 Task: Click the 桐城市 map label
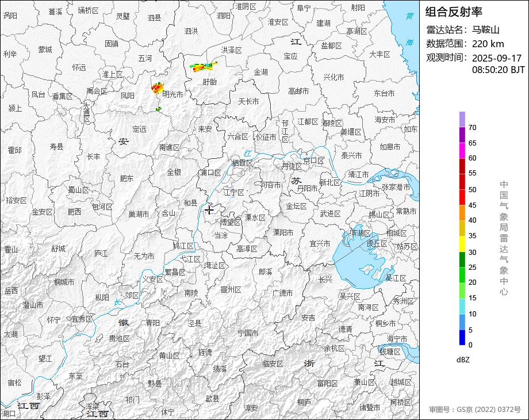(x=64, y=281)
